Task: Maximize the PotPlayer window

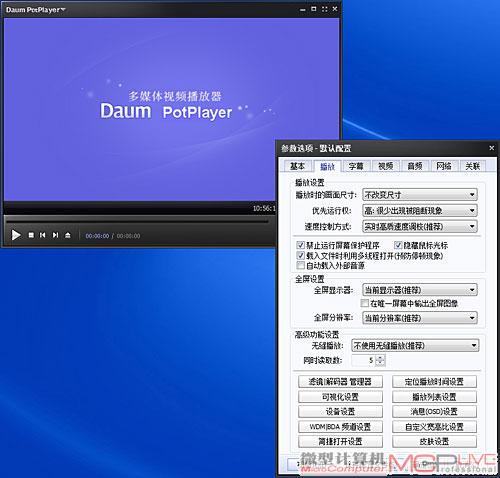Action: tap(314, 9)
